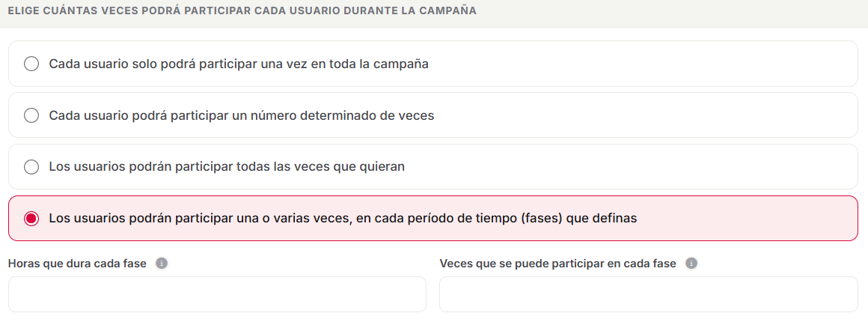
Task: Click the gray header bar background
Action: click(664, 12)
